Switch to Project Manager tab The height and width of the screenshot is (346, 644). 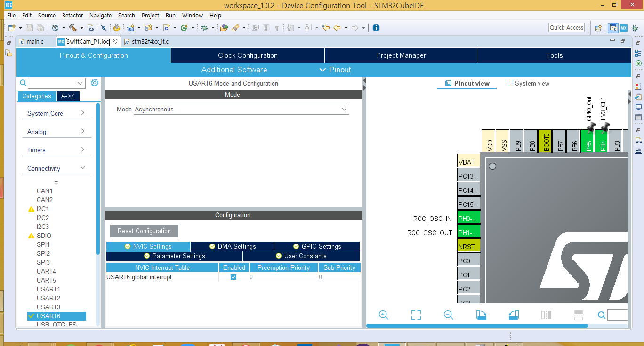(x=401, y=55)
